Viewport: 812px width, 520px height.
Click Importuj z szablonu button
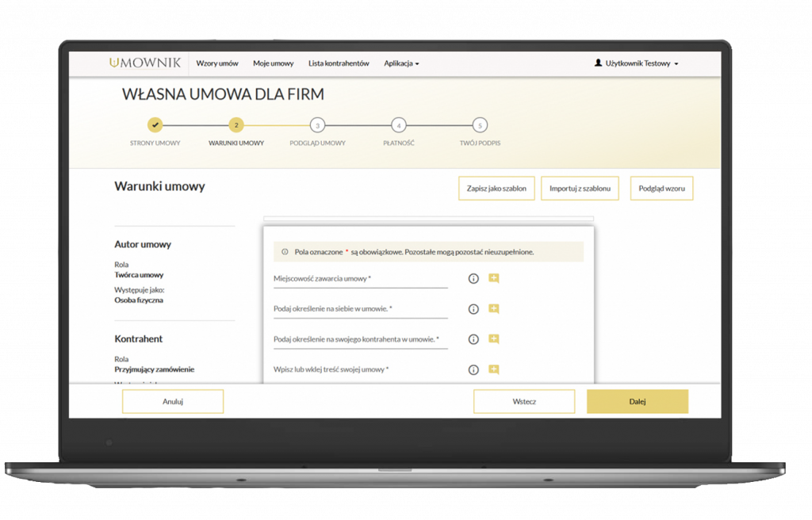pyautogui.click(x=580, y=189)
